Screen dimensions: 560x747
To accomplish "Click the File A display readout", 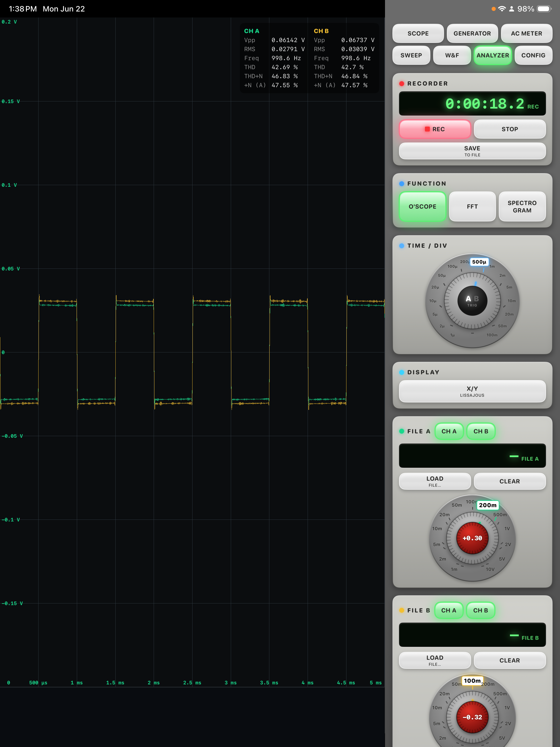I will click(x=472, y=456).
